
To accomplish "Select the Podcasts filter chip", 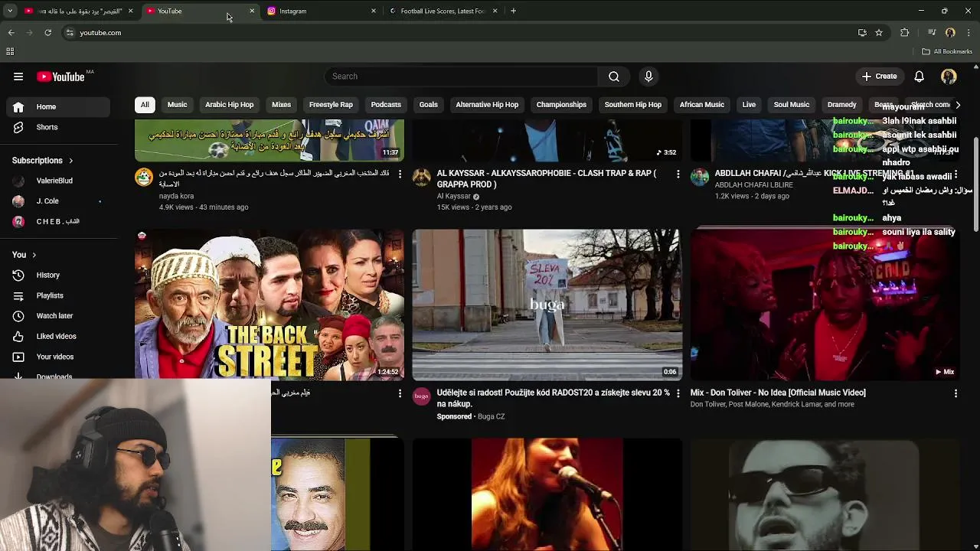I will point(386,105).
